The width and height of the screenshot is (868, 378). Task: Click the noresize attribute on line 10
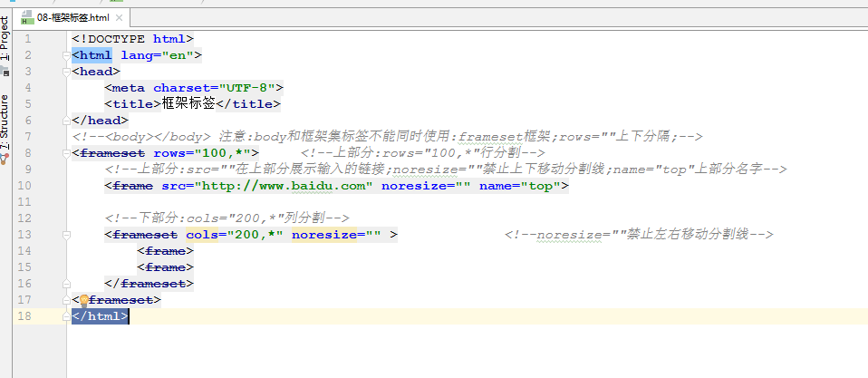coord(426,186)
